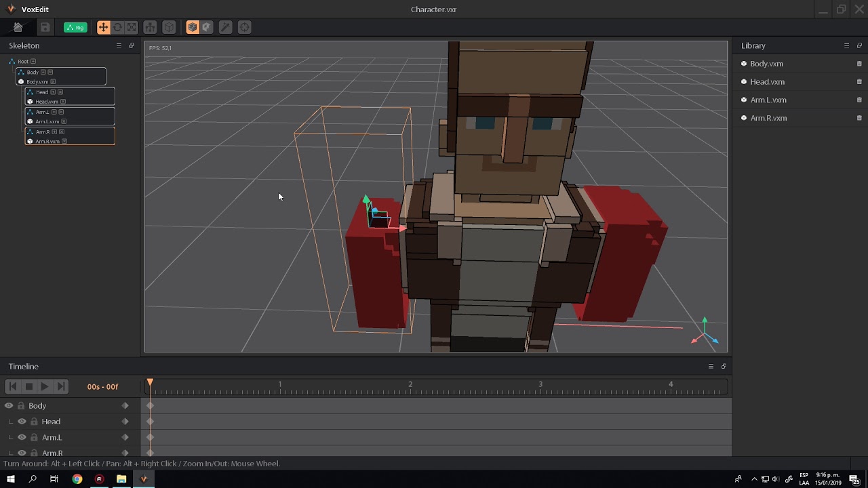The width and height of the screenshot is (868, 488).
Task: Select the Rotate transform tool
Action: [117, 27]
